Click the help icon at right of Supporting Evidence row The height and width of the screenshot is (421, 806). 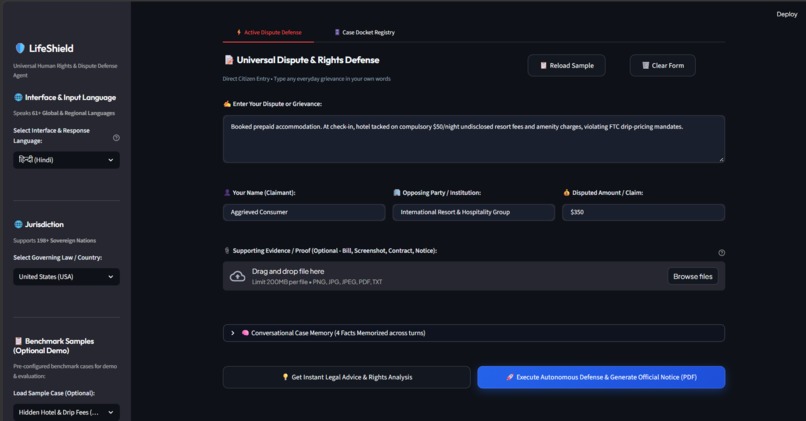[722, 252]
